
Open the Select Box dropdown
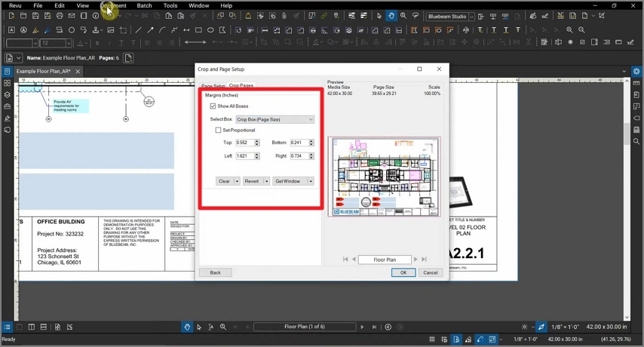click(x=274, y=119)
